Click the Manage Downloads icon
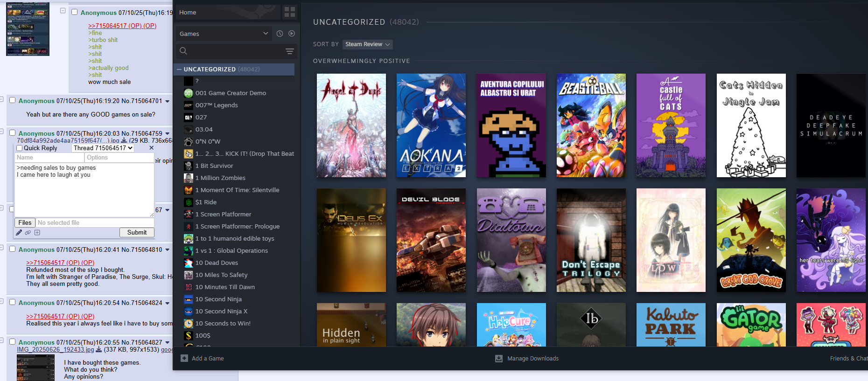The width and height of the screenshot is (868, 381). coord(499,358)
